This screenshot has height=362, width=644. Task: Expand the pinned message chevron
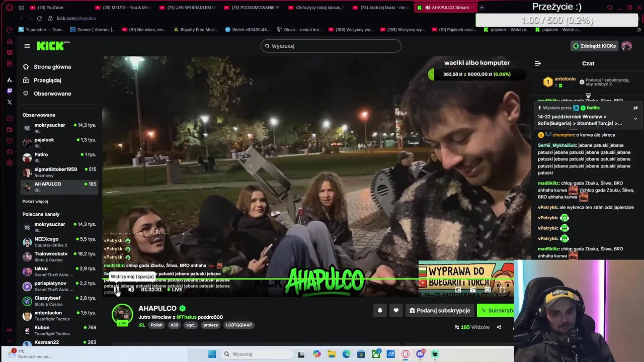point(635,119)
